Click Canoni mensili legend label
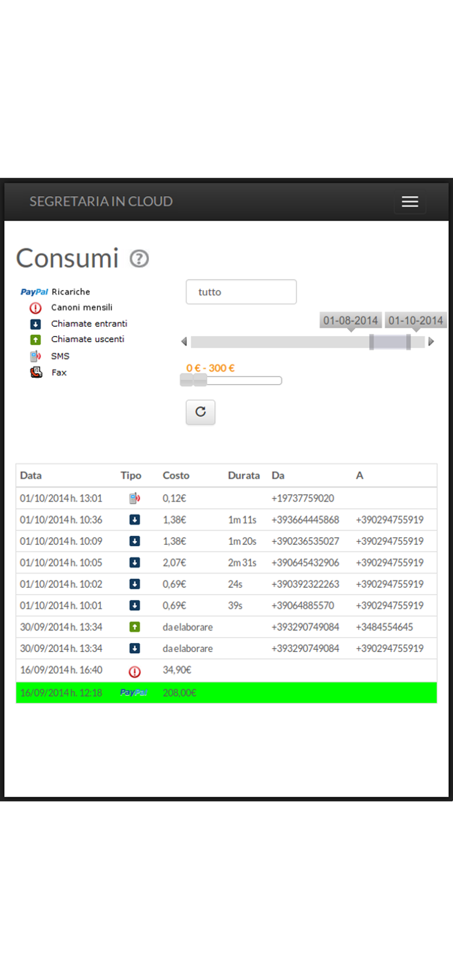The height and width of the screenshot is (980, 453). point(82,307)
